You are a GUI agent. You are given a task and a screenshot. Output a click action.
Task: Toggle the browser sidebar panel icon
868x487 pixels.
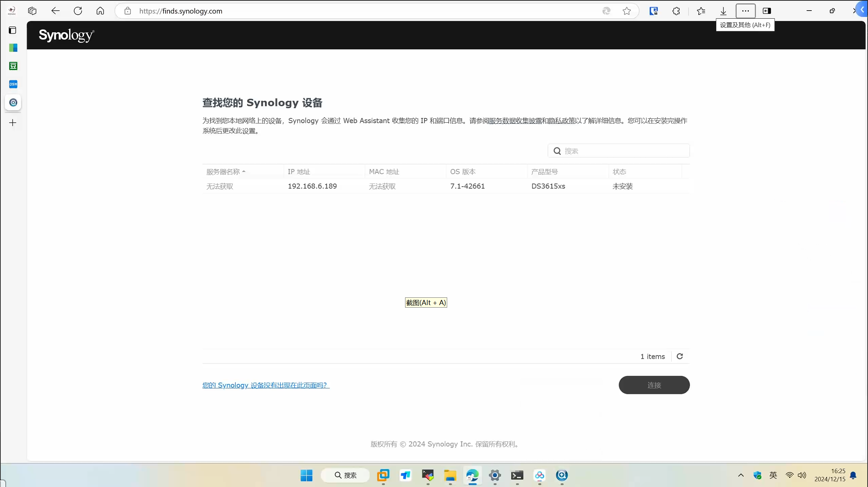[x=767, y=11]
